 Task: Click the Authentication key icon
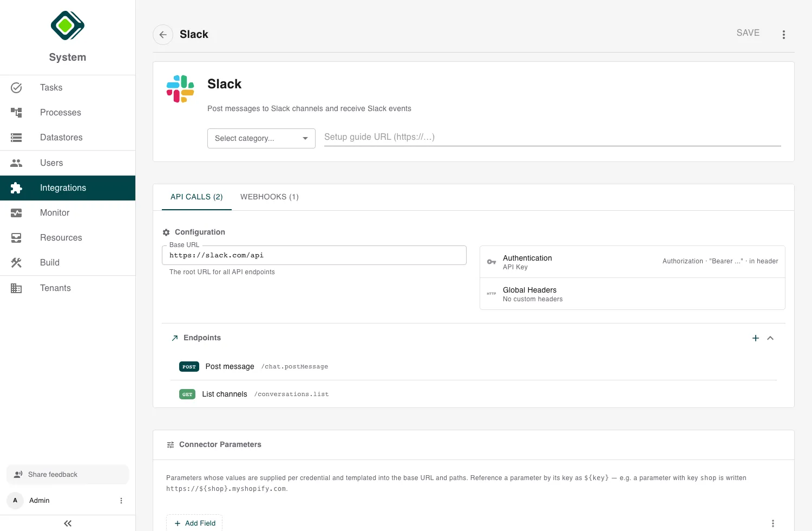(492, 262)
